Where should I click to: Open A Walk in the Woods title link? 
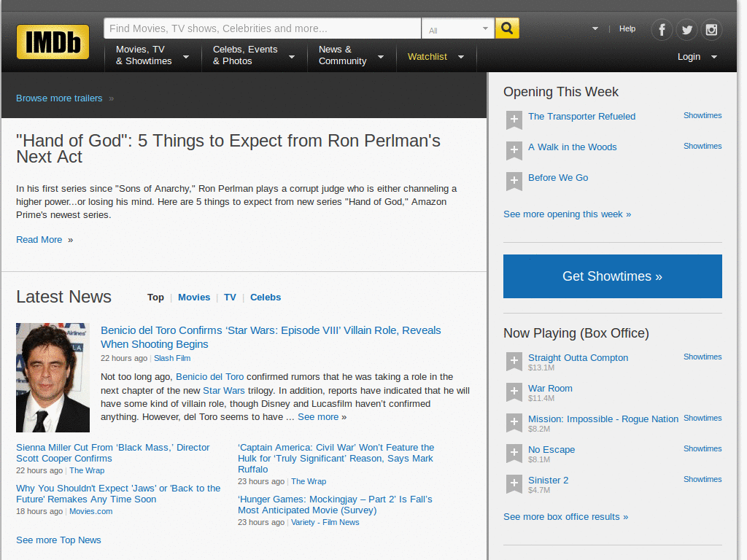[572, 147]
